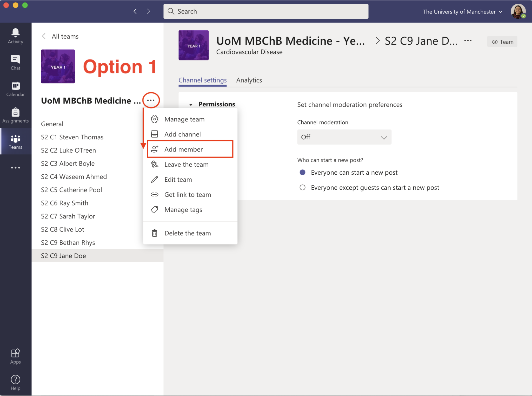Screen dimensions: 532x396
Task: Select Everyone can start a new post
Action: (x=302, y=173)
